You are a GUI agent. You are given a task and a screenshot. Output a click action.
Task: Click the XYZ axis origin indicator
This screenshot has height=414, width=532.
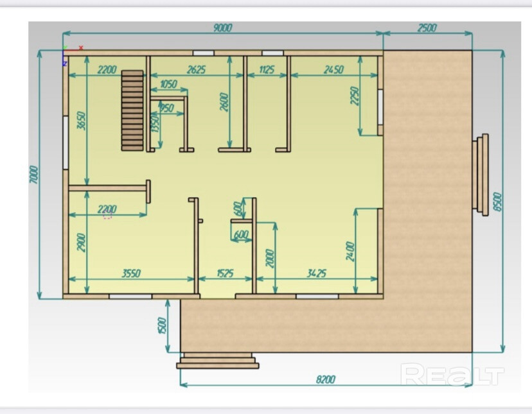pos(64,53)
